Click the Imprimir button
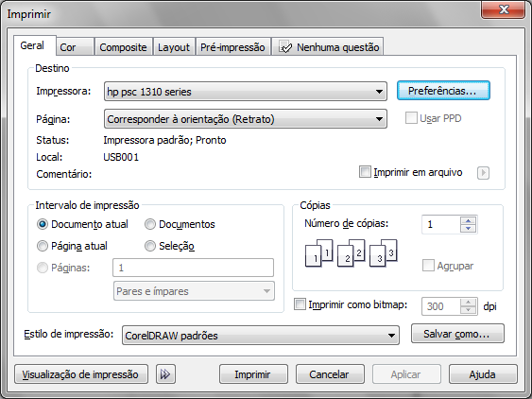 click(253, 374)
